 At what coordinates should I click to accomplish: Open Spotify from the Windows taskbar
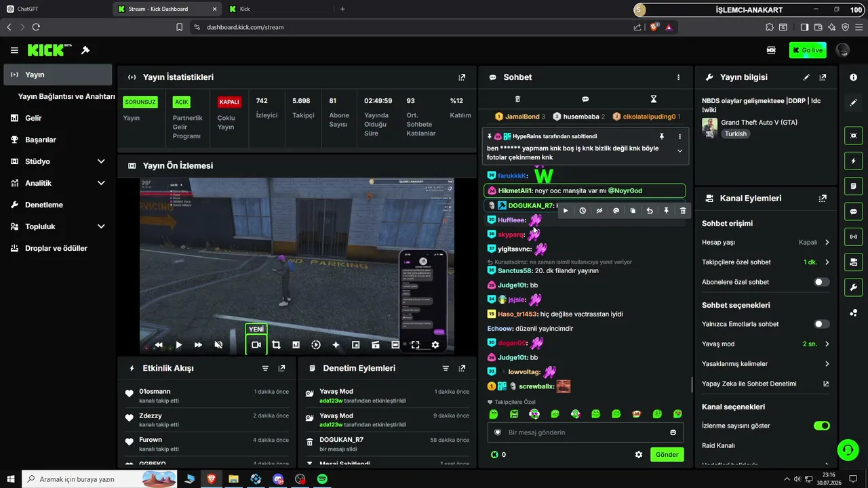pyautogui.click(x=322, y=479)
